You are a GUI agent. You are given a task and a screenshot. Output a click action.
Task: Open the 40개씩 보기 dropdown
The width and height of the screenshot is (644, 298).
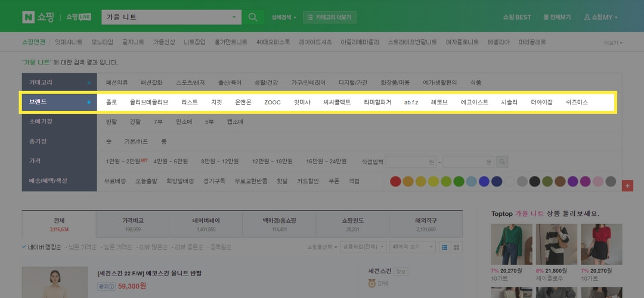413,247
